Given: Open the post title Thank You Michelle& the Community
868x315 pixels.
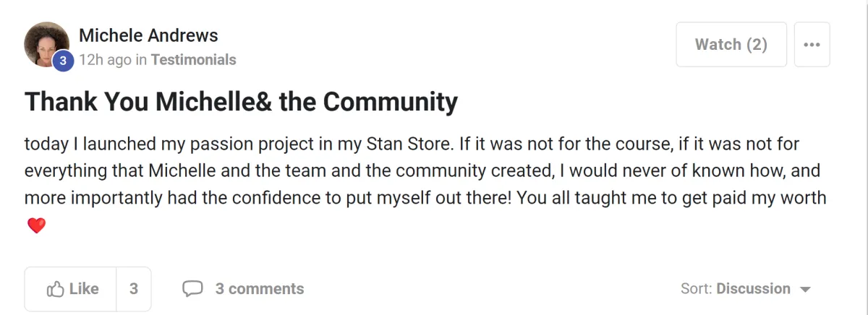Looking at the screenshot, I should point(241,102).
